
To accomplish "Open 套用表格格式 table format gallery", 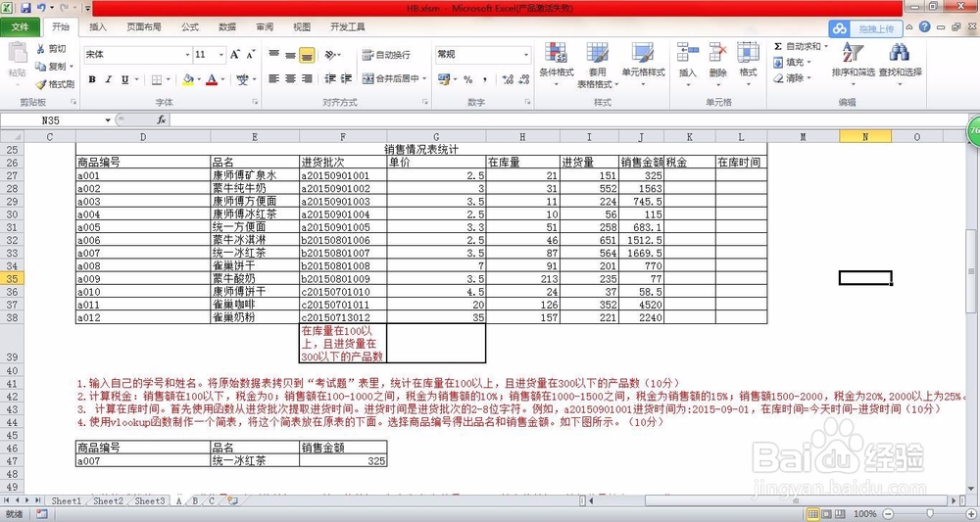I will [x=597, y=65].
